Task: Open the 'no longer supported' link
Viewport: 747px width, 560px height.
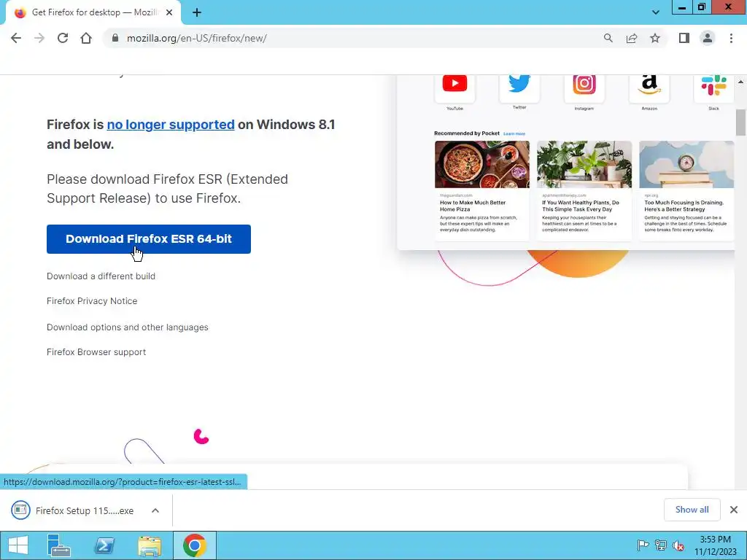Action: [x=171, y=125]
